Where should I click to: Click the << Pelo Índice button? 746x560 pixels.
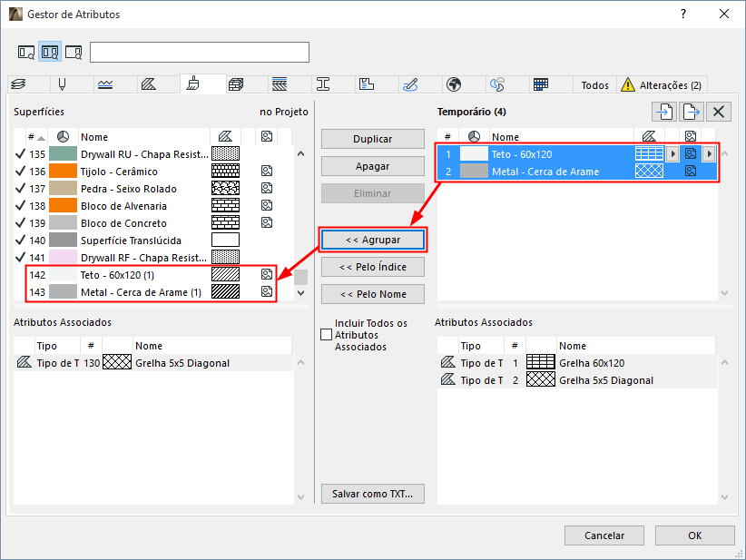coord(372,267)
